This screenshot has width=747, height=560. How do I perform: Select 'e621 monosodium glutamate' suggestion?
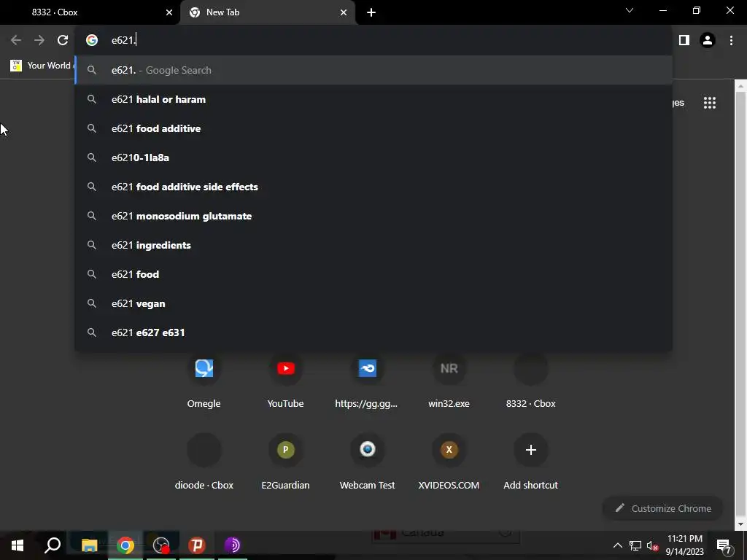(373, 216)
